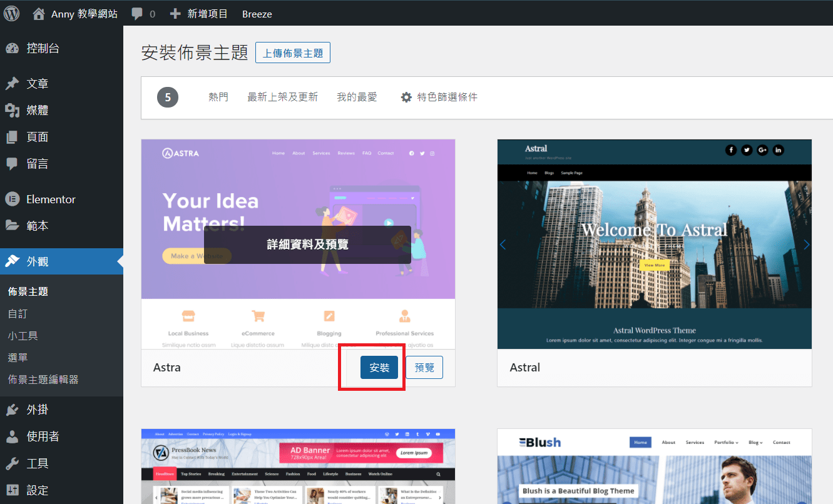The height and width of the screenshot is (504, 833).
Task: Click the home icon beside Anny 教學網站
Action: (x=39, y=13)
